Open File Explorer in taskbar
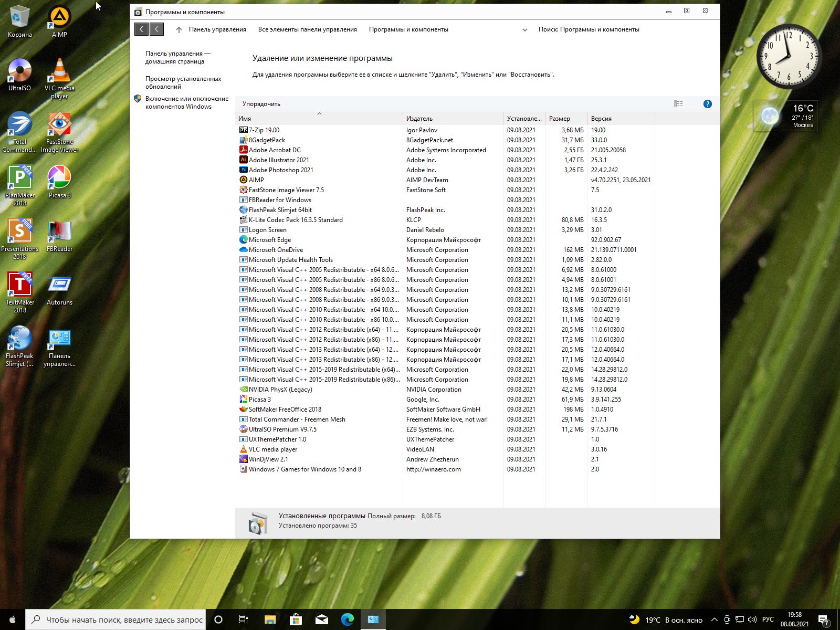 tap(270, 619)
